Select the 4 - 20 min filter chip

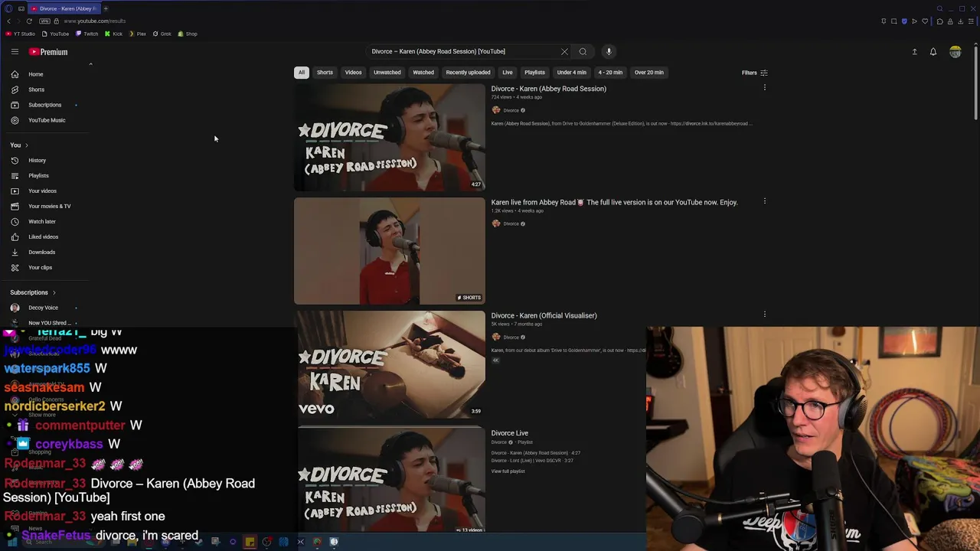pyautogui.click(x=610, y=73)
